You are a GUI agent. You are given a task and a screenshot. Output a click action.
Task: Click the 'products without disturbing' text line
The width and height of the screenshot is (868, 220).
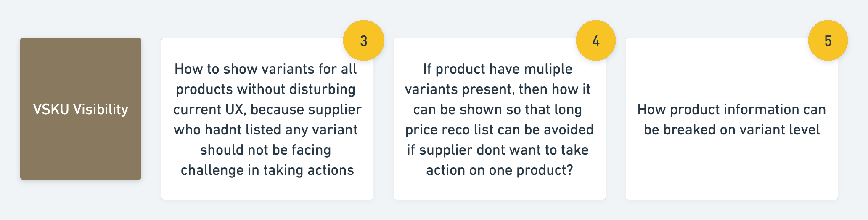click(266, 89)
